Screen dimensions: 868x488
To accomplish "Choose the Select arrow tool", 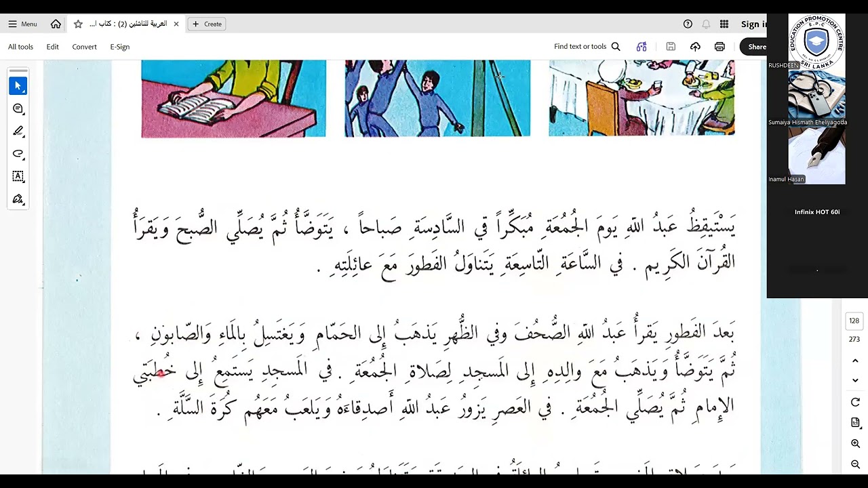I will [x=18, y=86].
